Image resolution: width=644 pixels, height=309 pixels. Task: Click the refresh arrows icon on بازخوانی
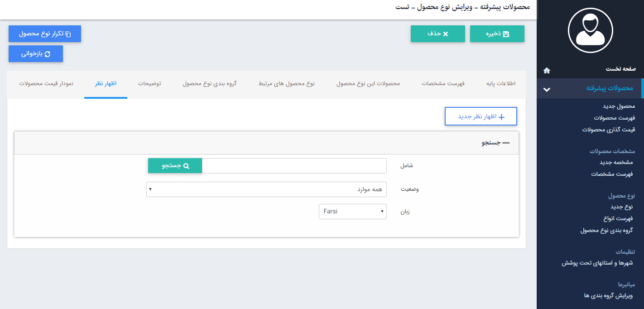coord(47,53)
